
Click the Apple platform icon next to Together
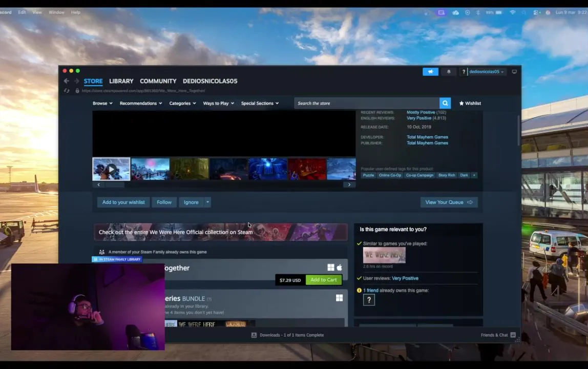tap(340, 268)
